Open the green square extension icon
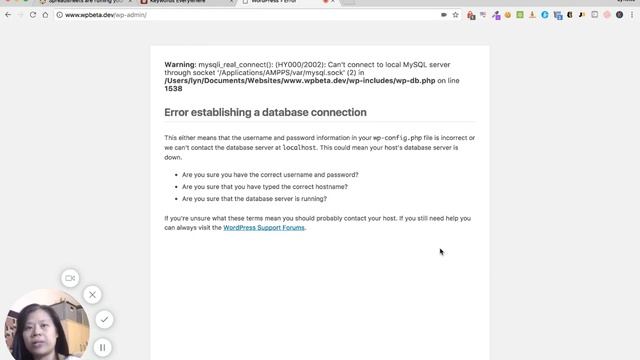The height and width of the screenshot is (360, 640). point(520,15)
